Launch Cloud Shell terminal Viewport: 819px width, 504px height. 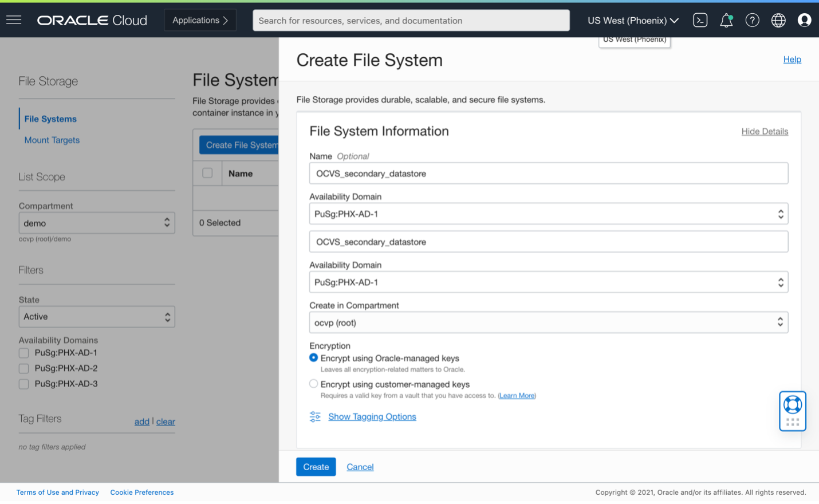700,20
